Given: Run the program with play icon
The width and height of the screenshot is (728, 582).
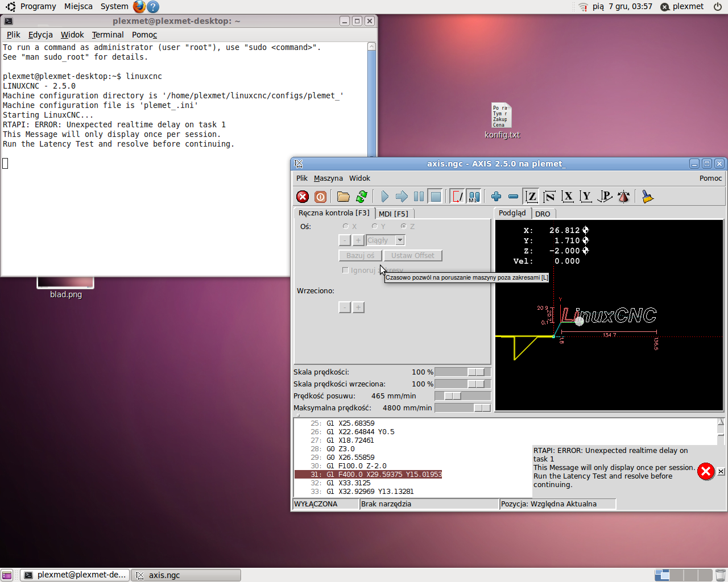Looking at the screenshot, I should (384, 197).
